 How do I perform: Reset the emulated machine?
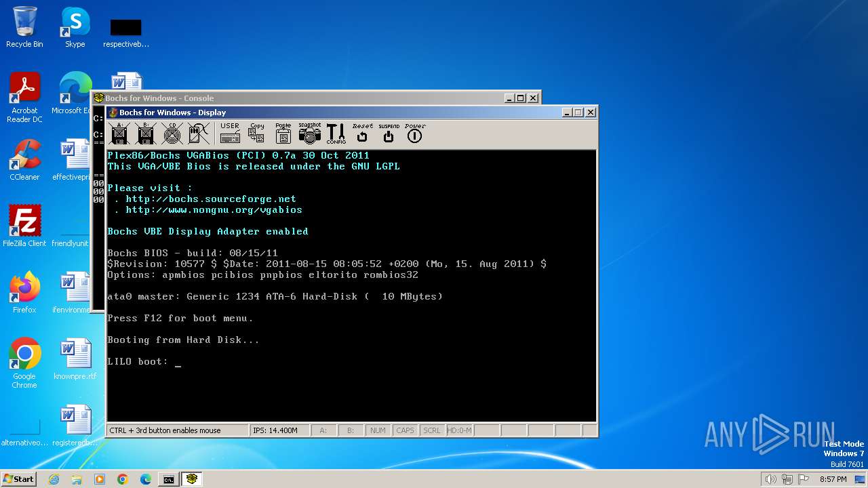point(362,133)
